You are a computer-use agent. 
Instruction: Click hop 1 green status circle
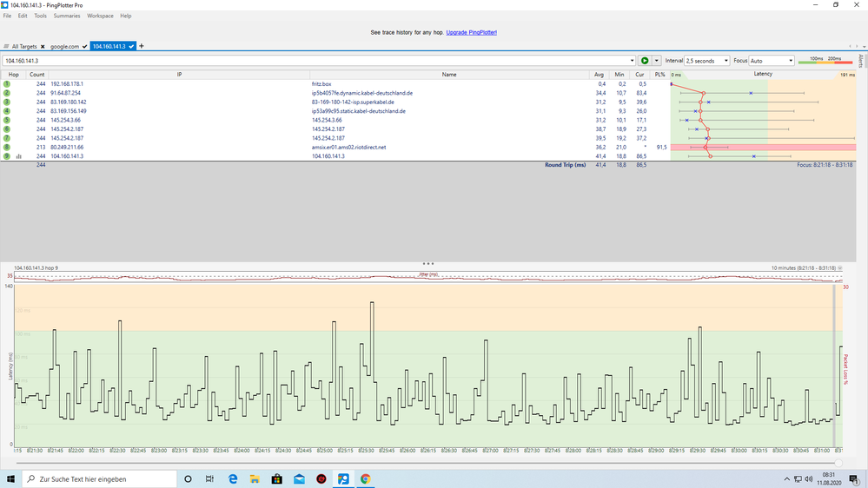point(7,84)
